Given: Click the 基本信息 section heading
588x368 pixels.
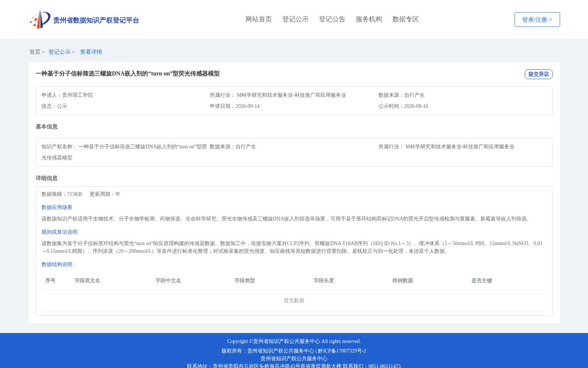Looking at the screenshot, I should click(x=47, y=127).
